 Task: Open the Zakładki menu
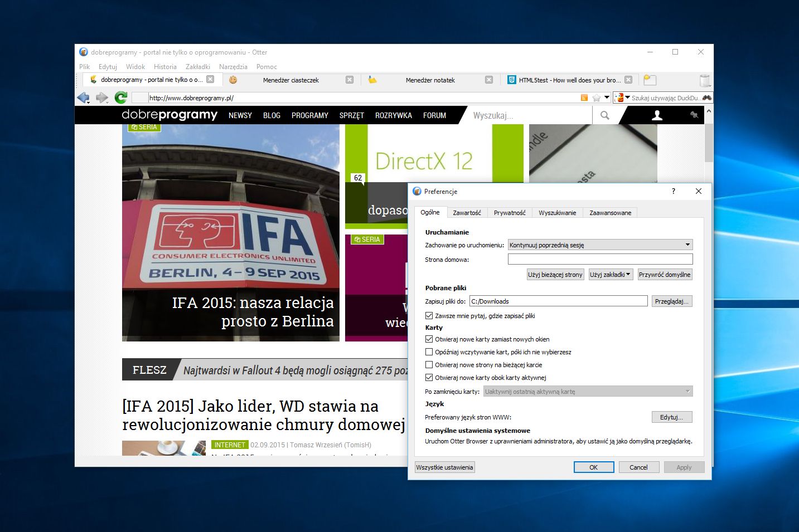[x=198, y=67]
